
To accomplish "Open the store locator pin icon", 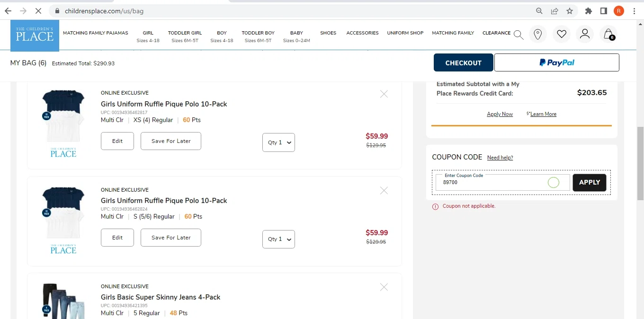I will pos(537,34).
